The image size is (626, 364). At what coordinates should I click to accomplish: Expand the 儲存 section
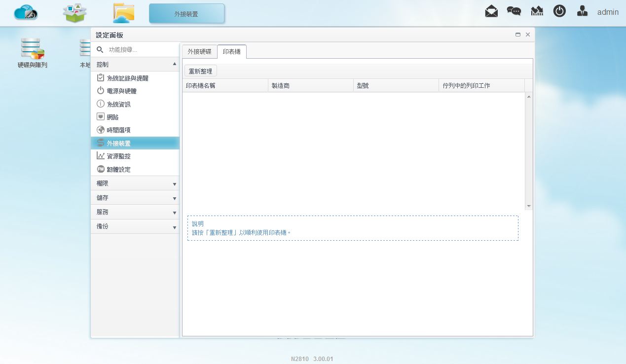coord(135,198)
